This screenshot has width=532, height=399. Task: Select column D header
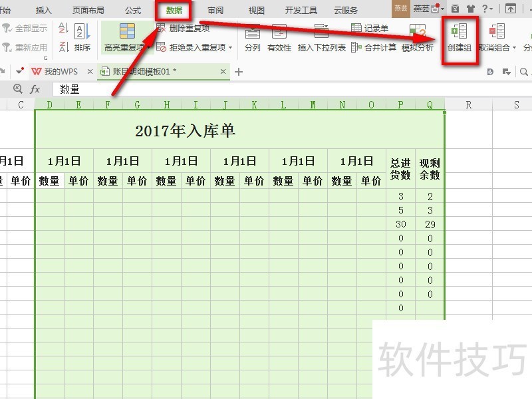click(49, 105)
